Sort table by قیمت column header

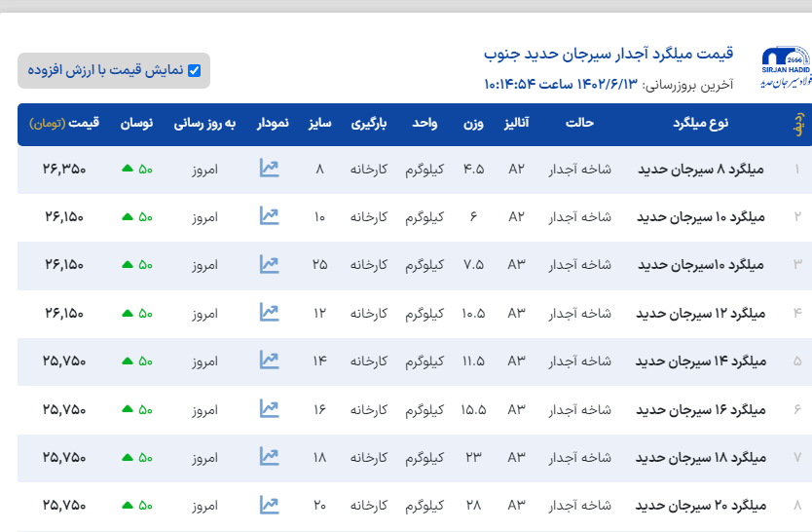(x=64, y=124)
